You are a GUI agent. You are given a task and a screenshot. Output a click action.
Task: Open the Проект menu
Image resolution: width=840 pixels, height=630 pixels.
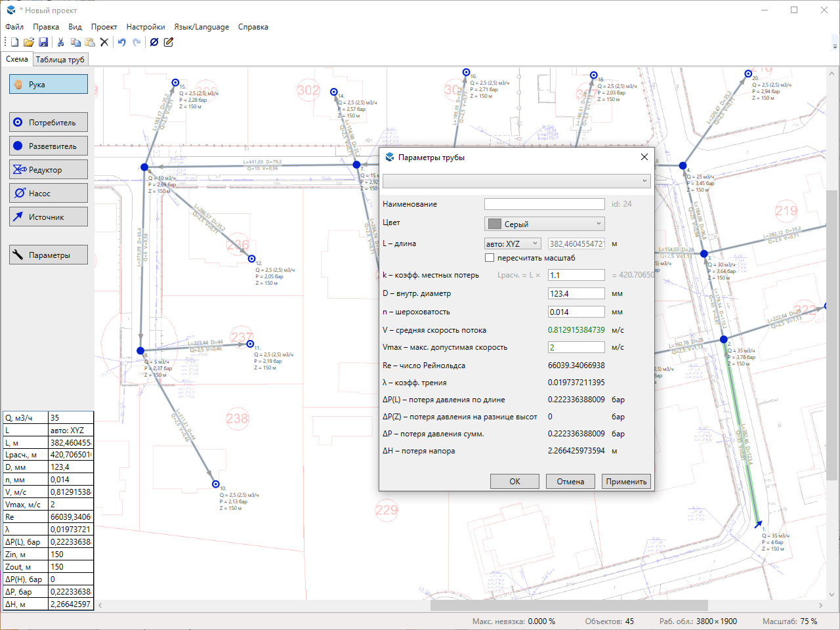pos(104,27)
